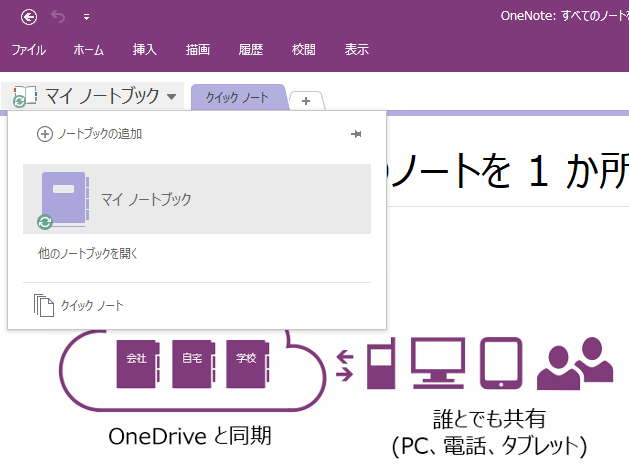The height and width of the screenshot is (474, 629).
Task: Click 他のノートブックを開く link
Action: coord(88,253)
